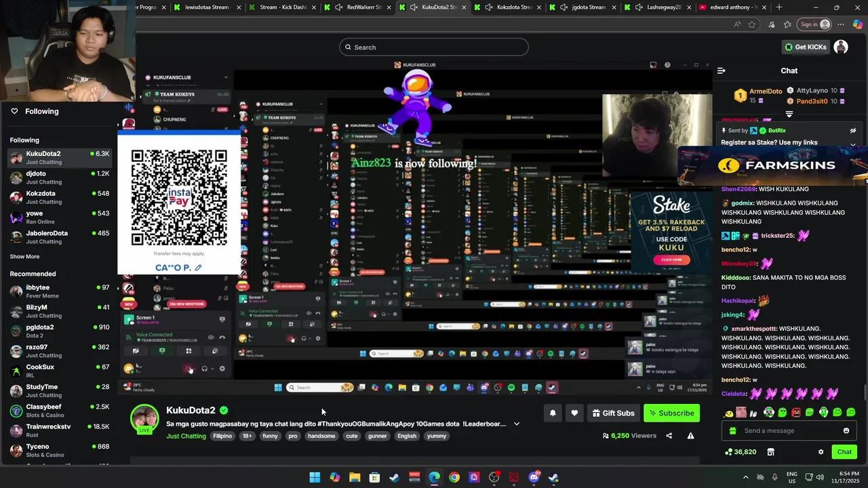Open ArmelDoto in the gift leaderboard
The height and width of the screenshot is (488, 868).
758,96
